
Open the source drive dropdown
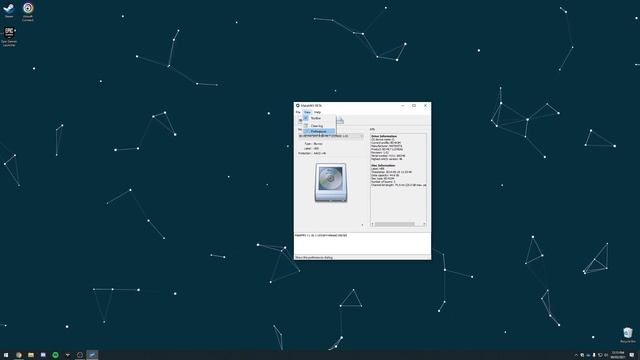point(331,136)
